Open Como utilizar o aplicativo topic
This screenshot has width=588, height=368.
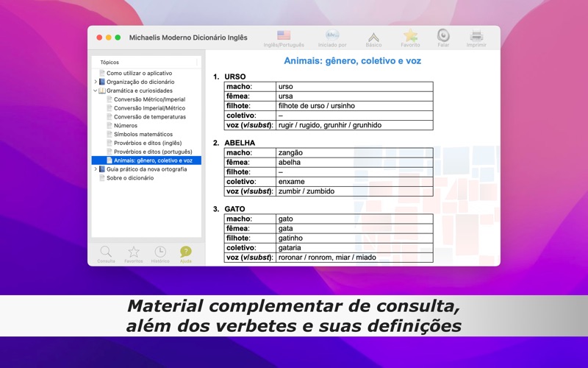pyautogui.click(x=139, y=73)
